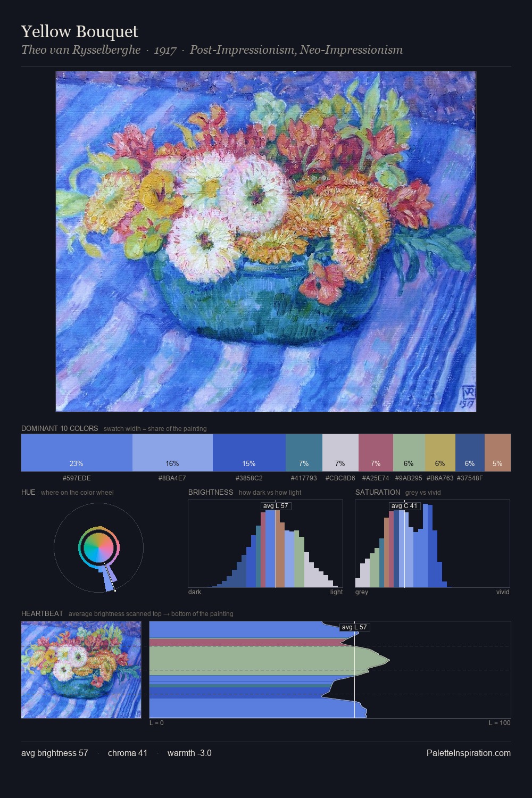532x798 pixels.
Task: Click the '#8BA4E7' hex label
Action: [x=172, y=478]
